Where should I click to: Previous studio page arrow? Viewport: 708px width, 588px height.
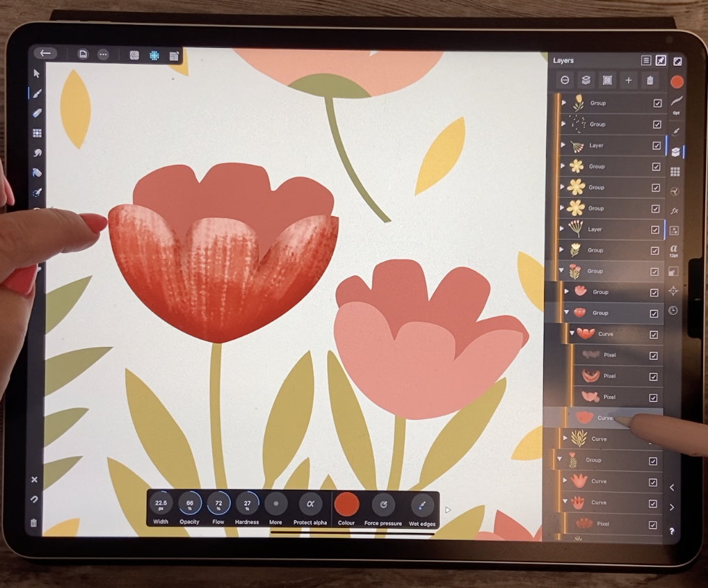[x=672, y=487]
